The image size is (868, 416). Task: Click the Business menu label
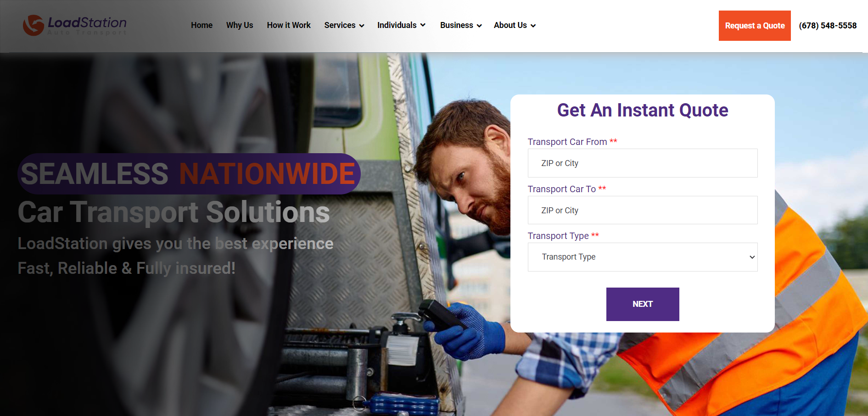click(456, 25)
